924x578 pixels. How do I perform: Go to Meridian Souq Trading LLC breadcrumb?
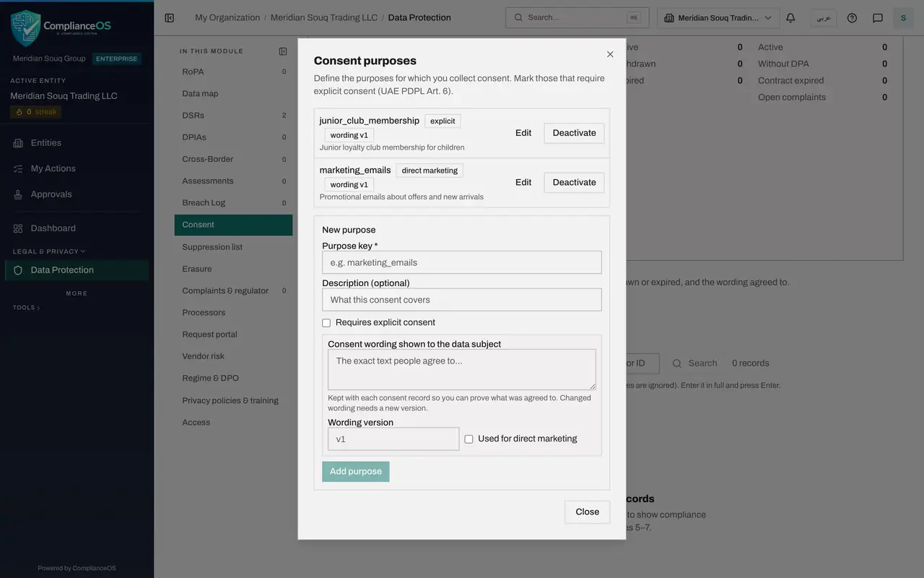324,18
